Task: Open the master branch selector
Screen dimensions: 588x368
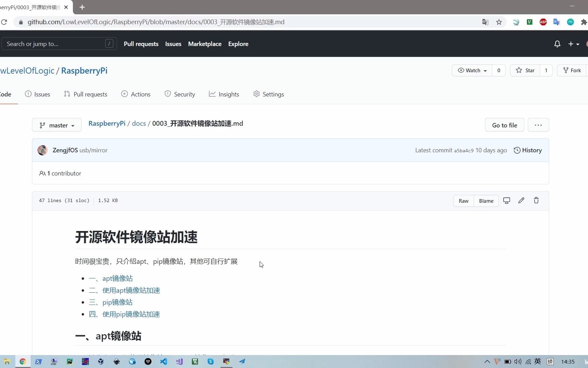Action: [57, 125]
